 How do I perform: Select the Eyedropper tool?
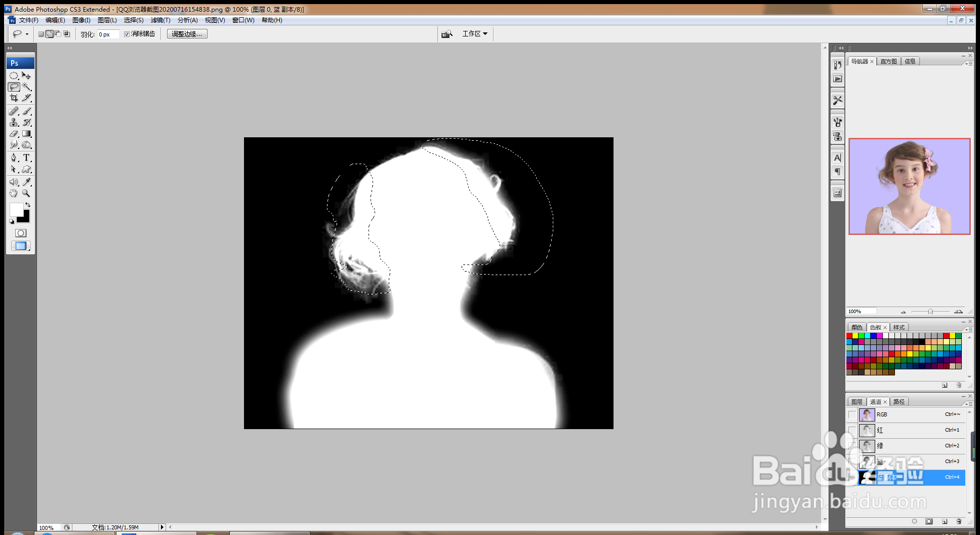(x=26, y=182)
